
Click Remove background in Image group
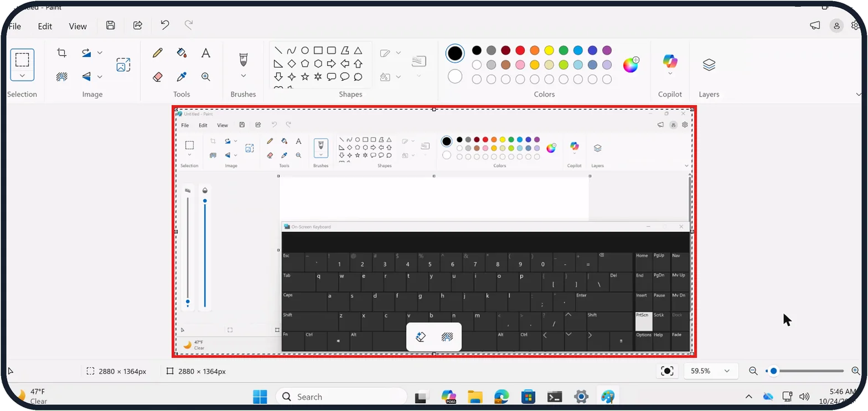(x=62, y=77)
